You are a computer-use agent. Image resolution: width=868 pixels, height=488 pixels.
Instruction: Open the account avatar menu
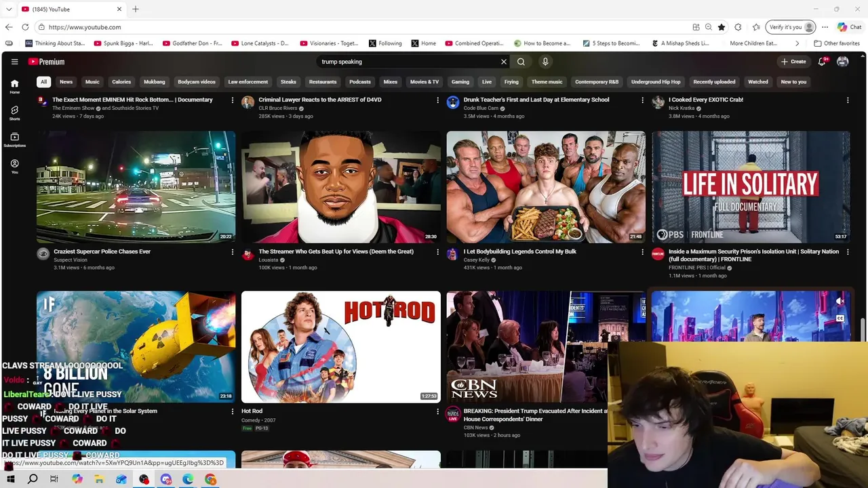pyautogui.click(x=843, y=62)
